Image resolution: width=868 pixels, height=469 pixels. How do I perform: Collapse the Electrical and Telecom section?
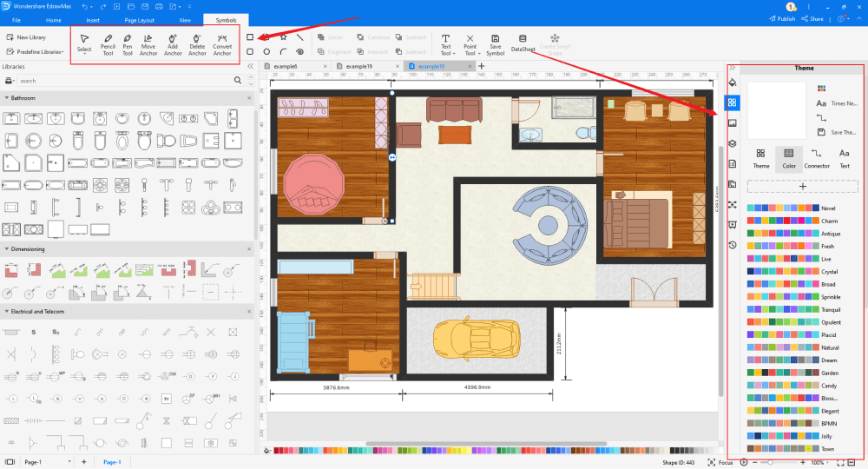pos(7,311)
